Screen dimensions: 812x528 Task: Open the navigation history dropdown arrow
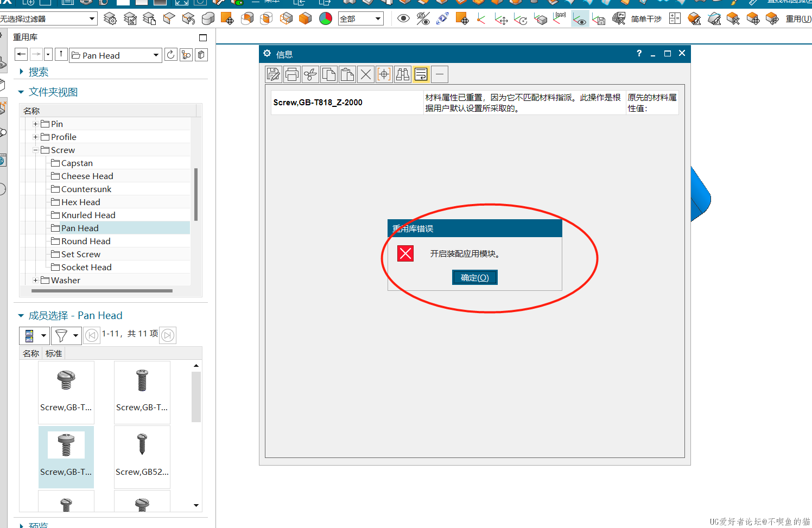pos(48,54)
